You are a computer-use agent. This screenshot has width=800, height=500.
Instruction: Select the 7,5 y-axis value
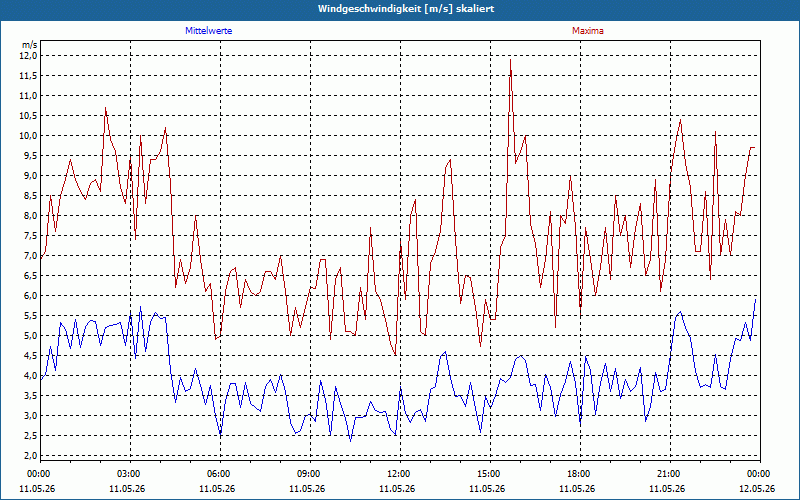30,236
